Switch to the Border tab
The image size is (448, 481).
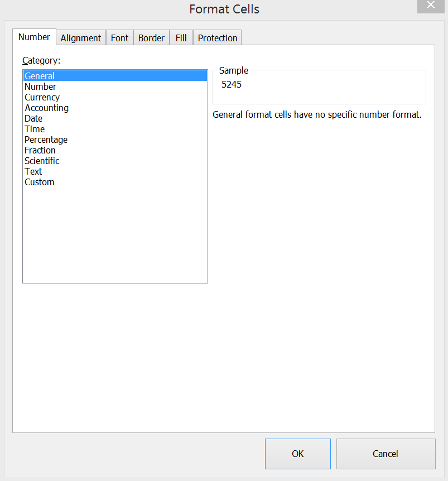[x=151, y=38]
